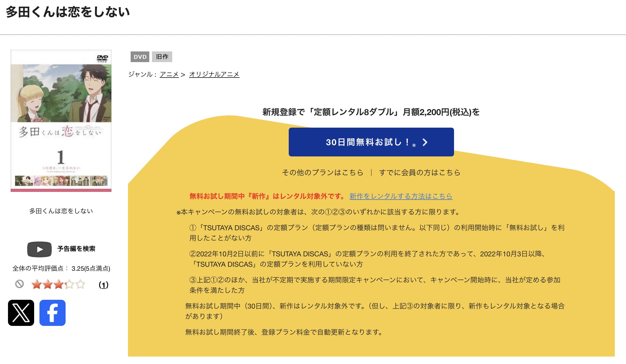Click 無料お試し期間中（30日間） note paragraph
This screenshot has width=626, height=364.
tap(375, 311)
